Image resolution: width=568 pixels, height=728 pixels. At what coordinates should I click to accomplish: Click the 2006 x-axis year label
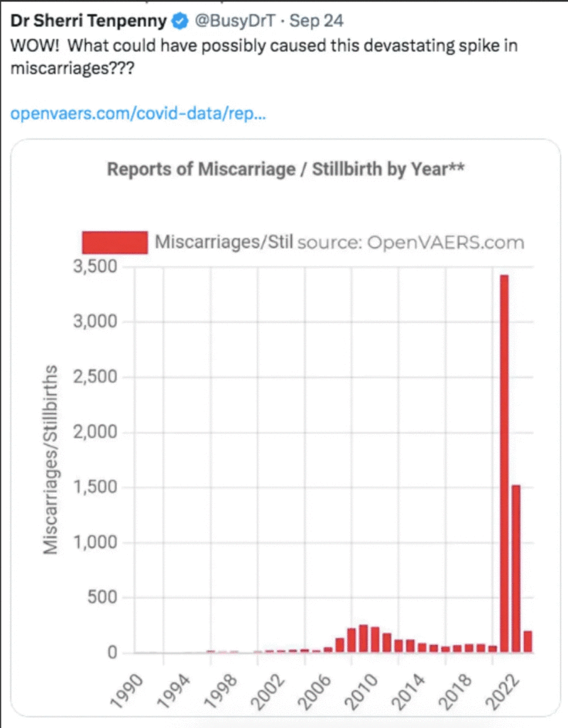[x=314, y=692]
